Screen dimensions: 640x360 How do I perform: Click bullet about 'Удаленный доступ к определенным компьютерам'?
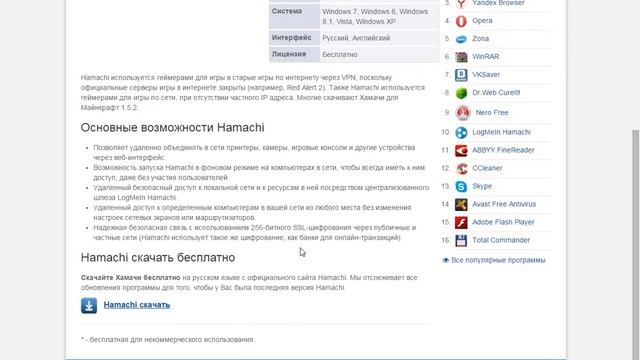[x=252, y=212]
